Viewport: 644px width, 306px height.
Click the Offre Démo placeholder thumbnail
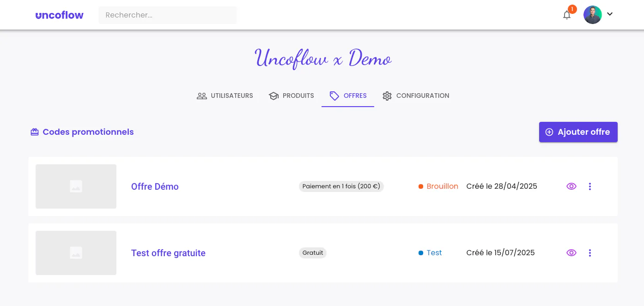pos(76,186)
